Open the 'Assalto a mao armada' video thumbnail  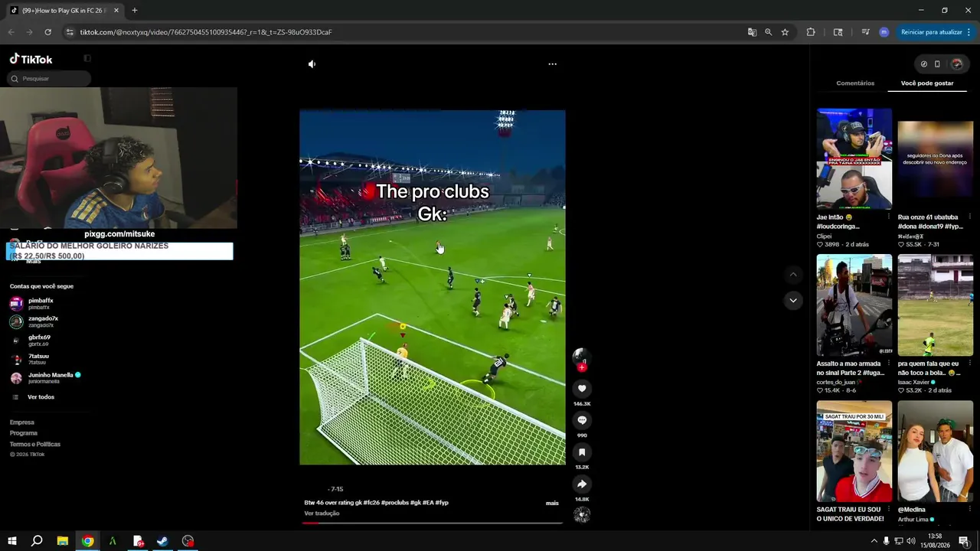point(854,305)
